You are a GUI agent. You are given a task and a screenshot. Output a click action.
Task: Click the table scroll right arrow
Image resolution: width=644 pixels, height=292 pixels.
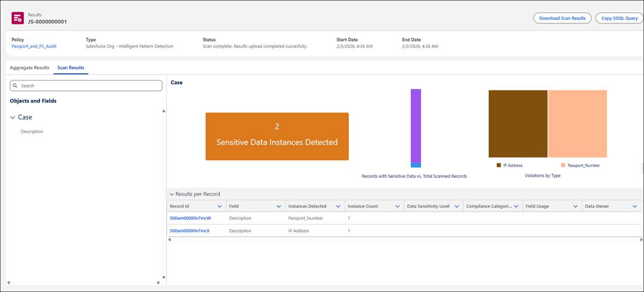click(x=641, y=240)
